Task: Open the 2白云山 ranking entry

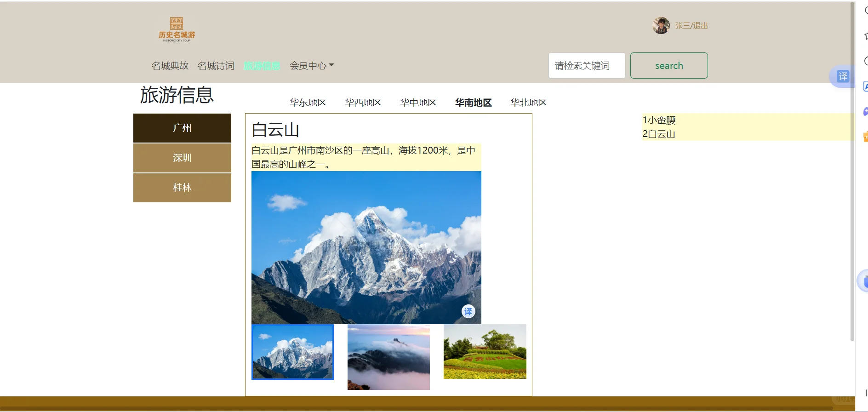Action: pos(659,134)
